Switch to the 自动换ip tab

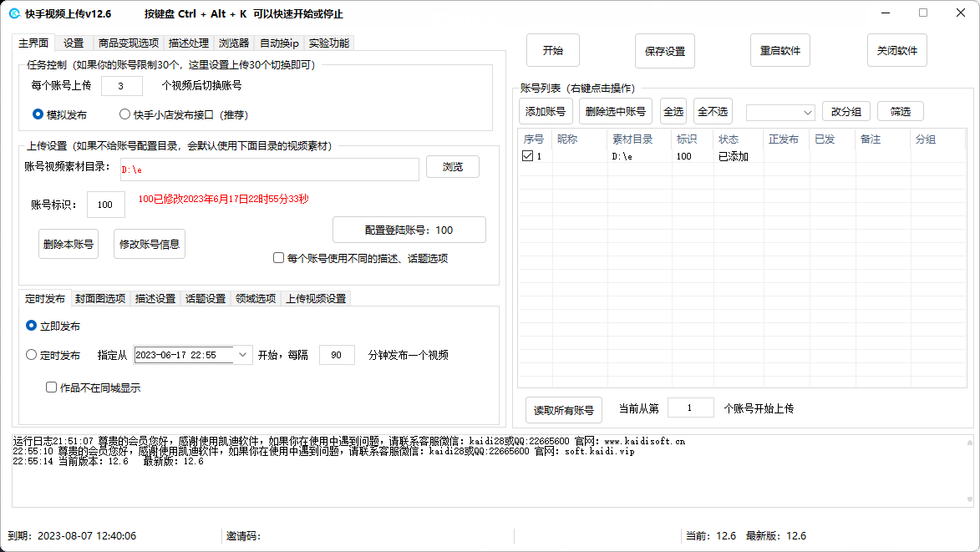click(x=279, y=43)
